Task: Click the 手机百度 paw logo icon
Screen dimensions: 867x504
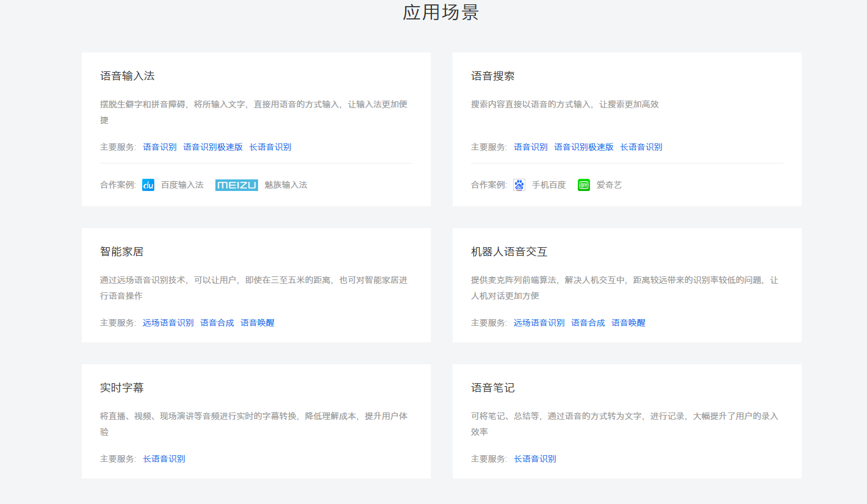Action: point(519,185)
